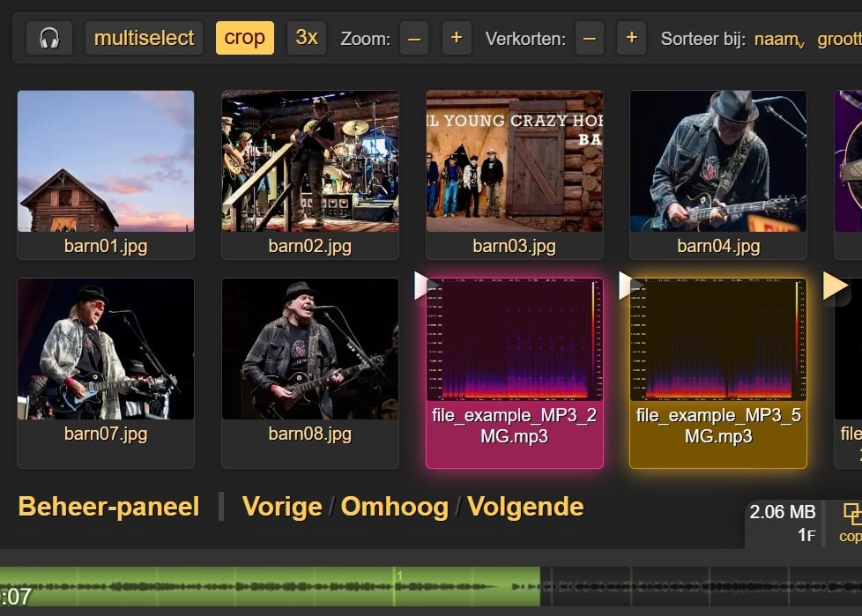This screenshot has height=616, width=862.
Task: Open the barn01.jpg thumbnail
Action: pyautogui.click(x=106, y=161)
